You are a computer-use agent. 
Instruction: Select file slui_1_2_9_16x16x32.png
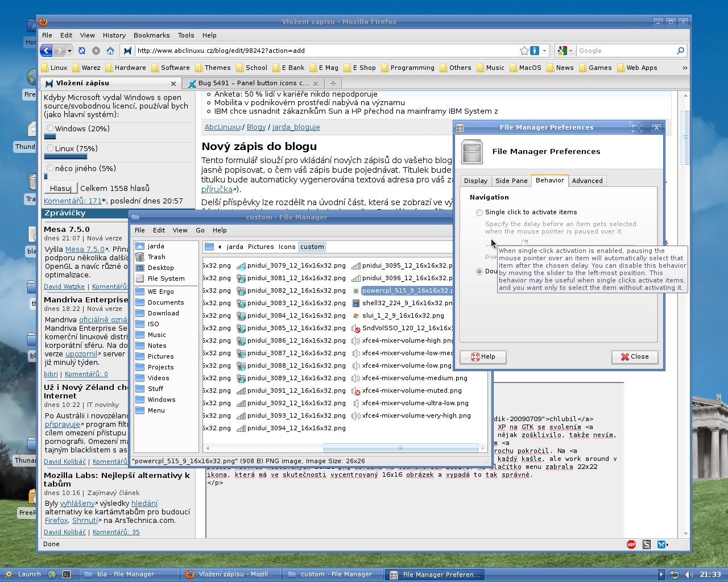click(x=398, y=315)
